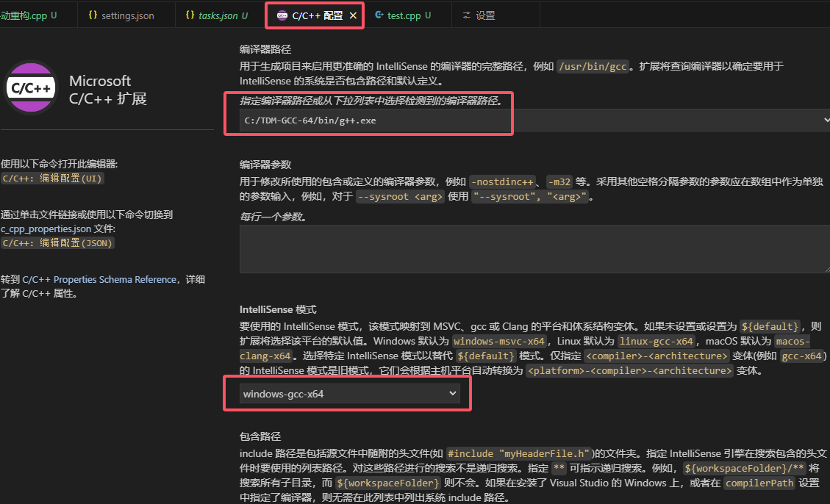Click the tasks.json braces file icon
This screenshot has width=830, height=504.
tap(190, 15)
